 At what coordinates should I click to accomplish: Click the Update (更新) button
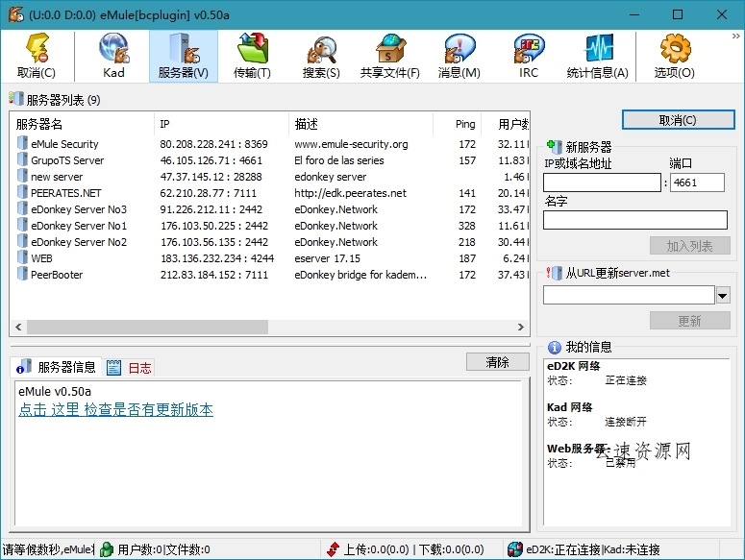689,321
